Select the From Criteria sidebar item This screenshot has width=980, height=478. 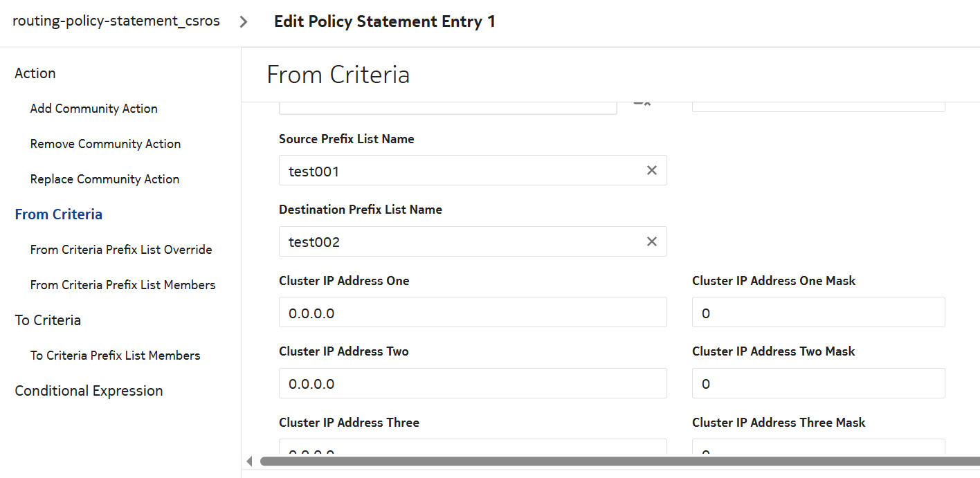[59, 214]
